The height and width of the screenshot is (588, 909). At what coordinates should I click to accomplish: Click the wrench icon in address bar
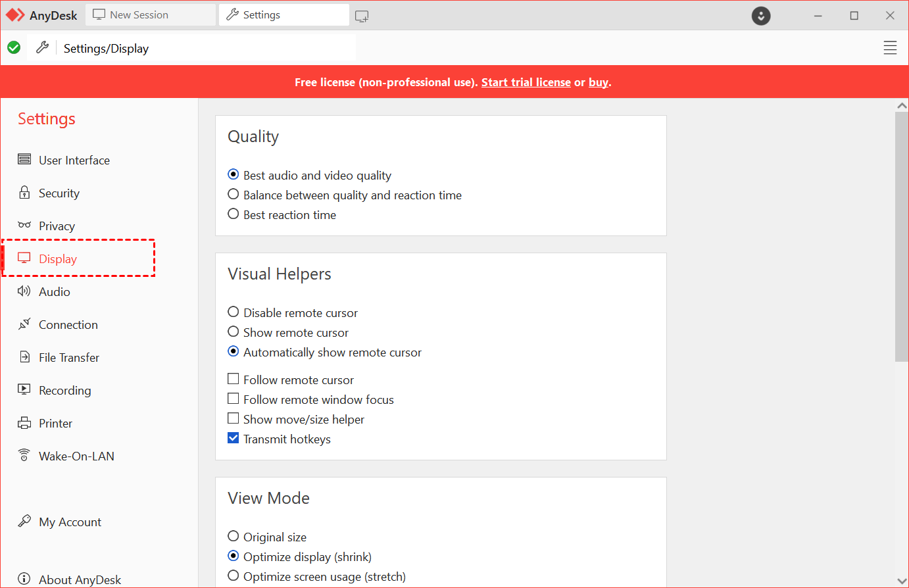[x=43, y=47]
